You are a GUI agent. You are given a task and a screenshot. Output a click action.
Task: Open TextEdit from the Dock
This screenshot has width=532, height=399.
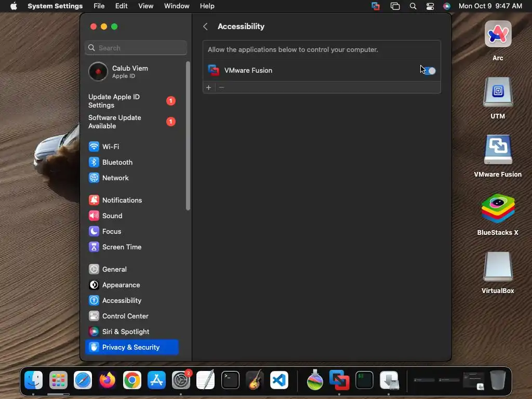tap(206, 380)
